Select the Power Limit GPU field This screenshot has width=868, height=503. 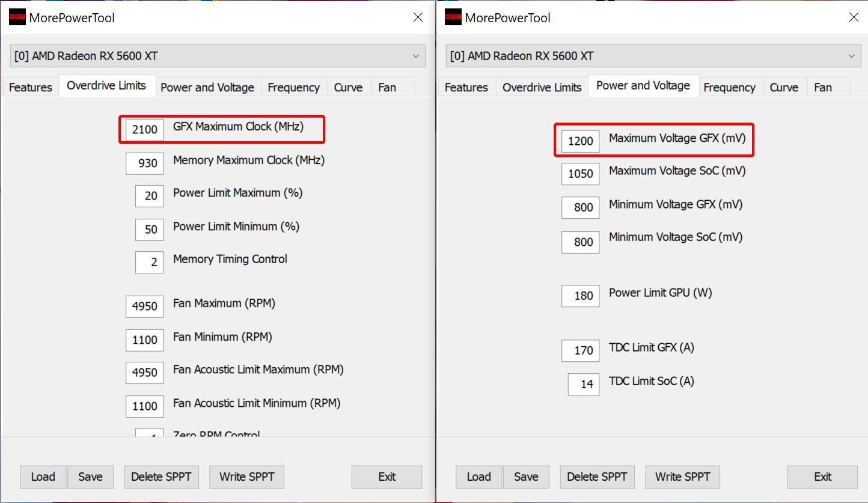click(581, 296)
